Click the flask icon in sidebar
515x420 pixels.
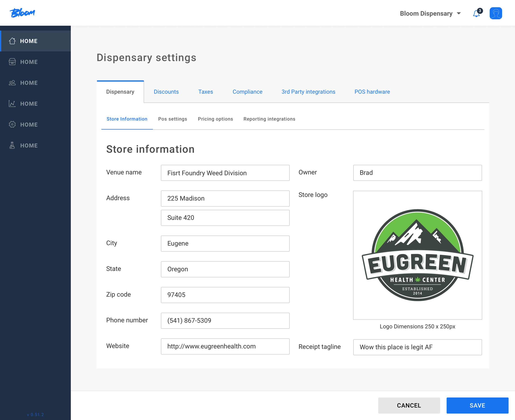click(x=12, y=145)
